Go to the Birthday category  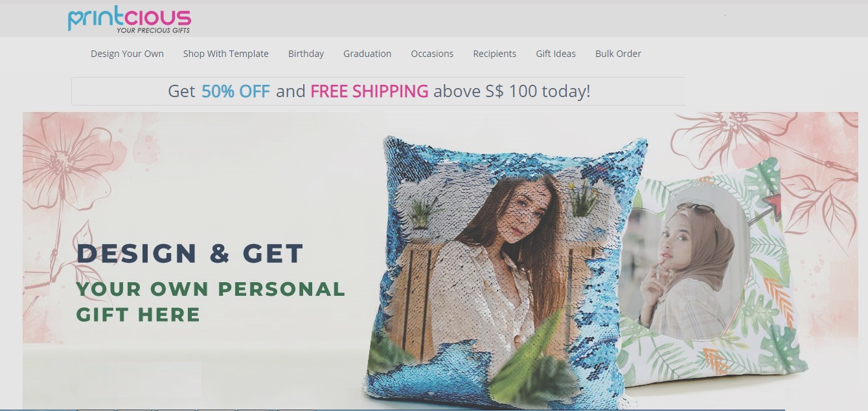click(306, 54)
